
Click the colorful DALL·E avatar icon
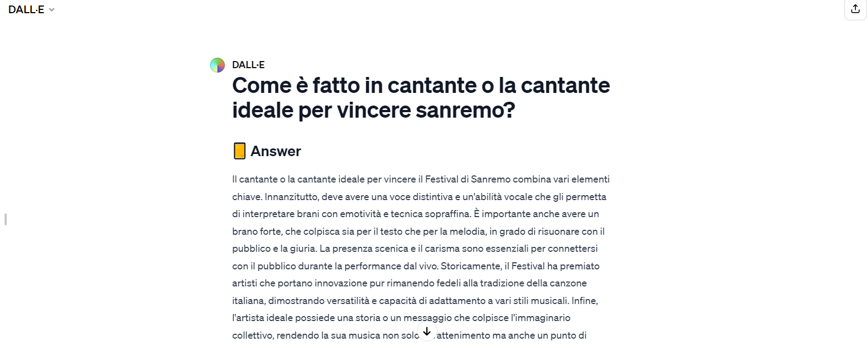click(217, 65)
